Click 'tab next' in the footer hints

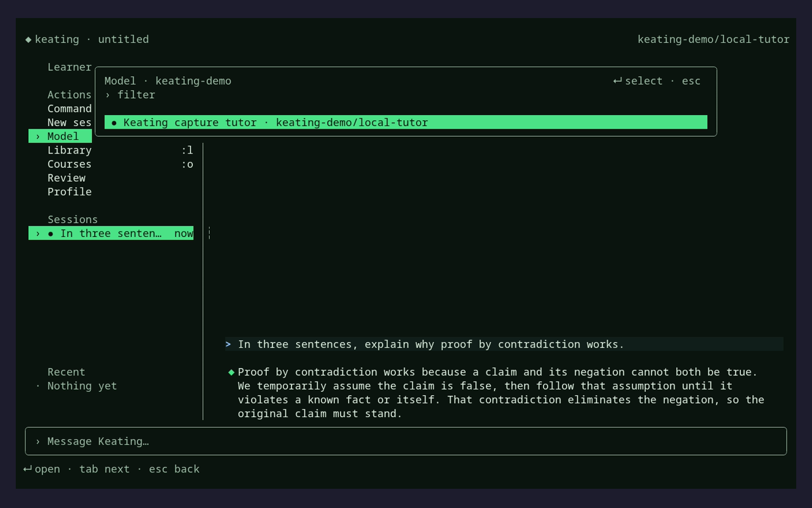tap(104, 469)
